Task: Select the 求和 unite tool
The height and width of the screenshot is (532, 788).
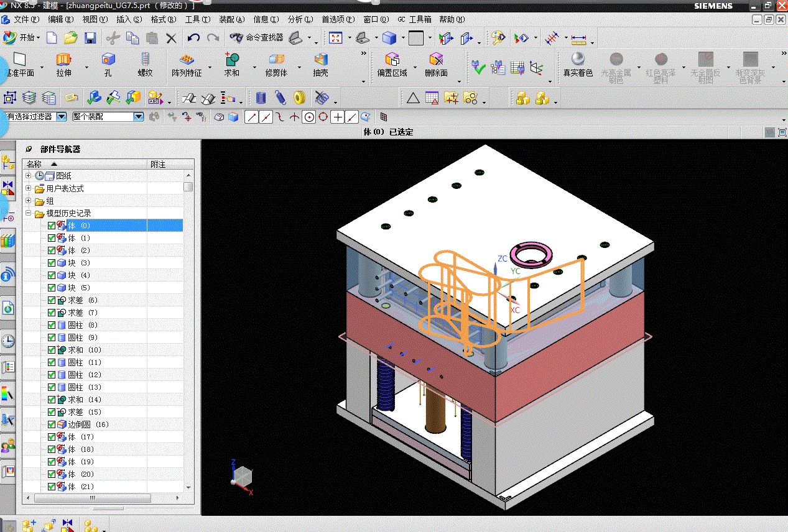Action: [232, 65]
